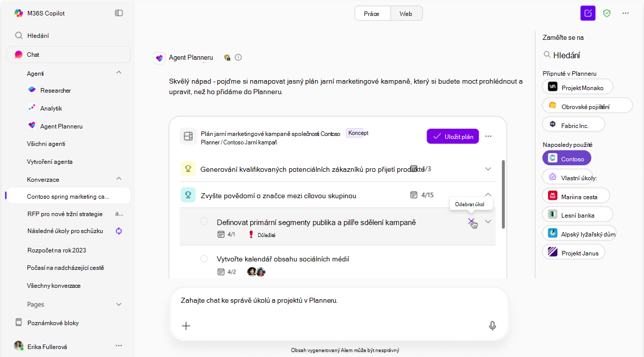Select Lesní banka plan
644x357 pixels.
578,215
